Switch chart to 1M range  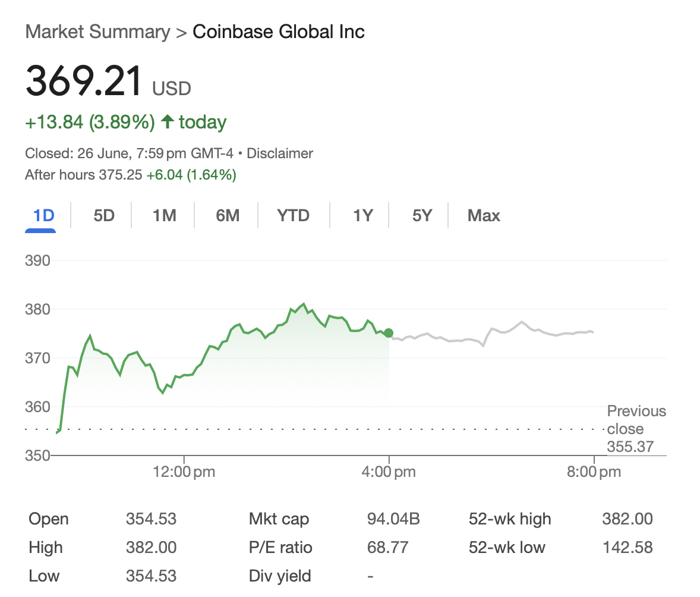[x=165, y=215]
